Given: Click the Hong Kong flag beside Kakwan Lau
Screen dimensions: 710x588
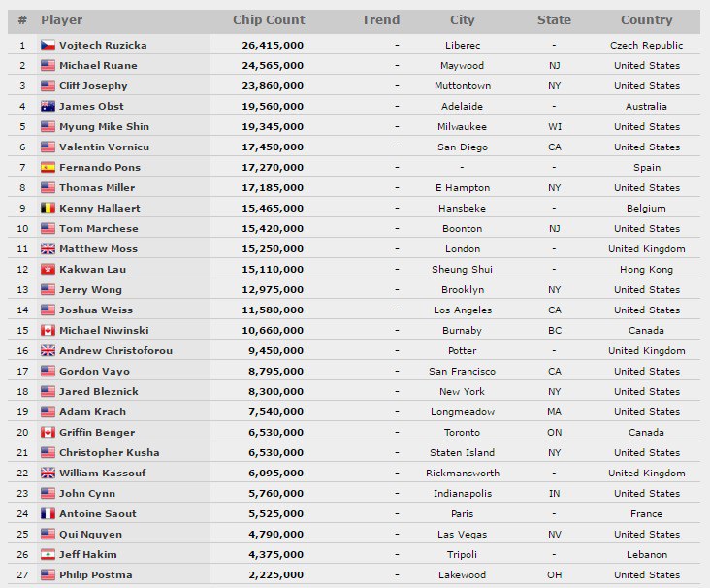Looking at the screenshot, I should [x=48, y=270].
